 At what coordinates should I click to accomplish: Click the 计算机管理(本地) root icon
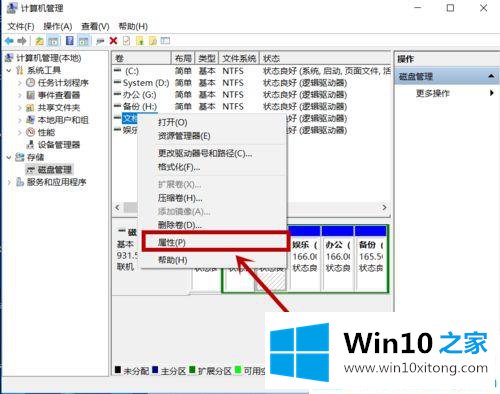pyautogui.click(x=9, y=58)
